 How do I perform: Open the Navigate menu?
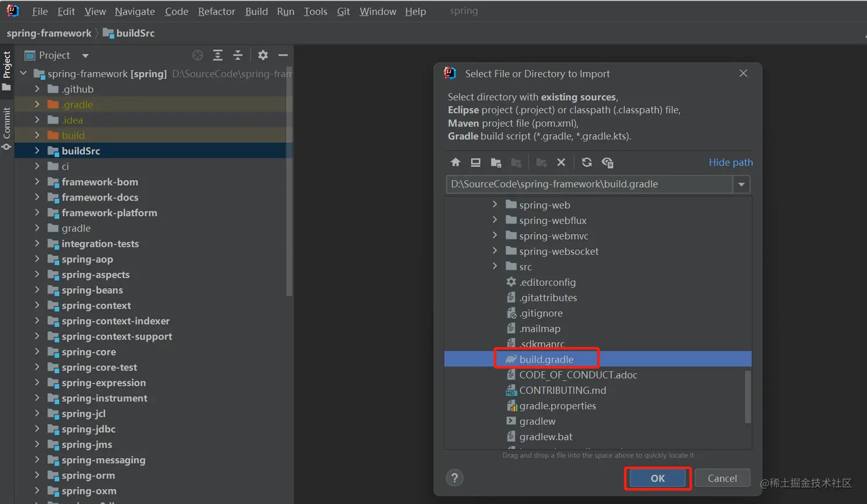pyautogui.click(x=135, y=11)
